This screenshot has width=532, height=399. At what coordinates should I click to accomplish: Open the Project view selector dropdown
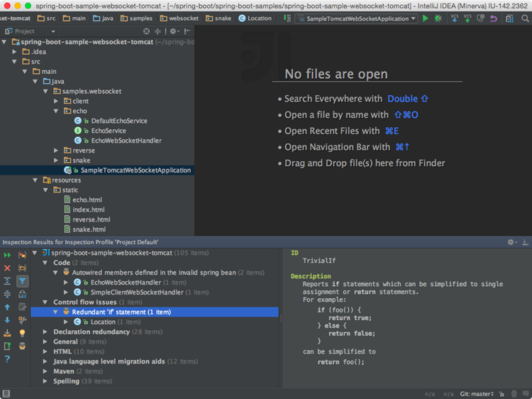30,31
